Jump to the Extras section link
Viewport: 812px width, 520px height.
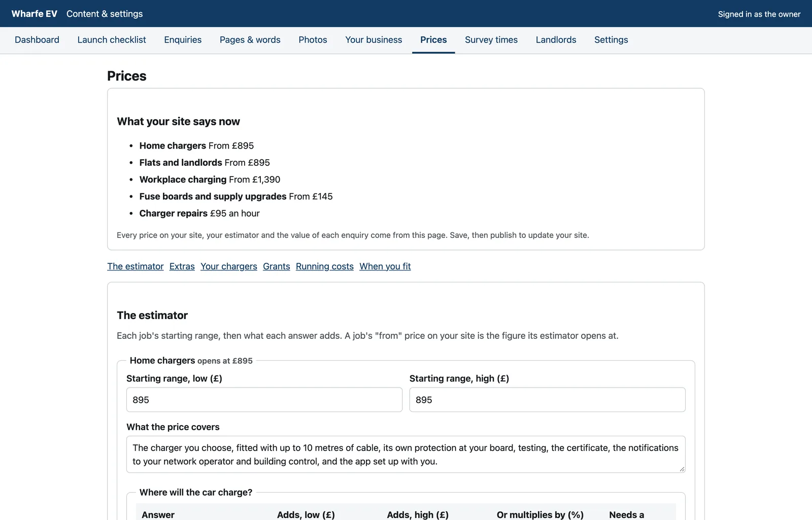(182, 266)
